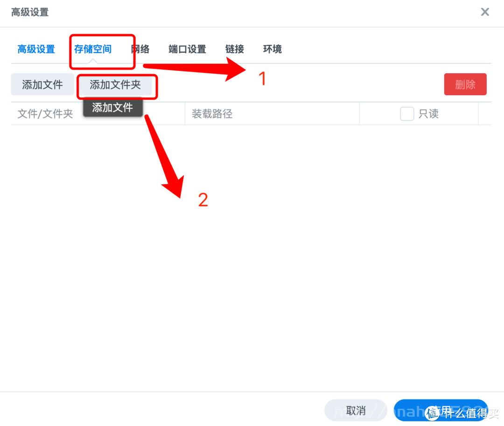Select the 链接 tab

tap(235, 49)
